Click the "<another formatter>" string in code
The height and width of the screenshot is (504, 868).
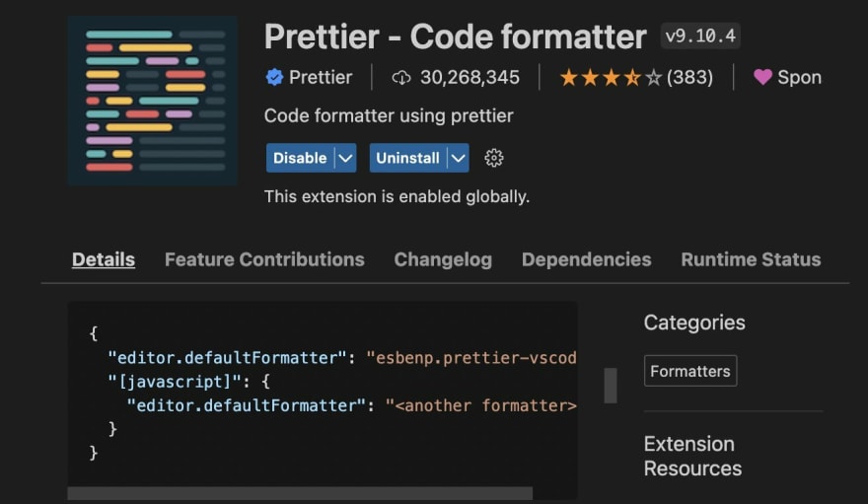tap(481, 405)
